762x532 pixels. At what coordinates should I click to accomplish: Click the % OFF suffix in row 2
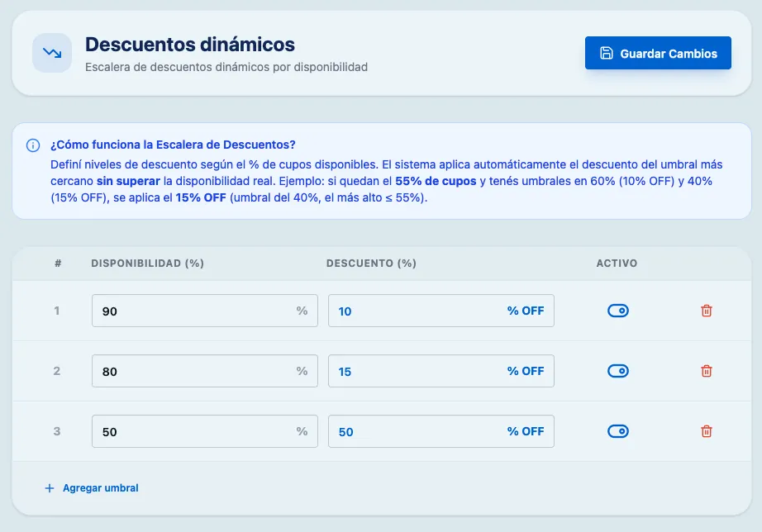[526, 371]
